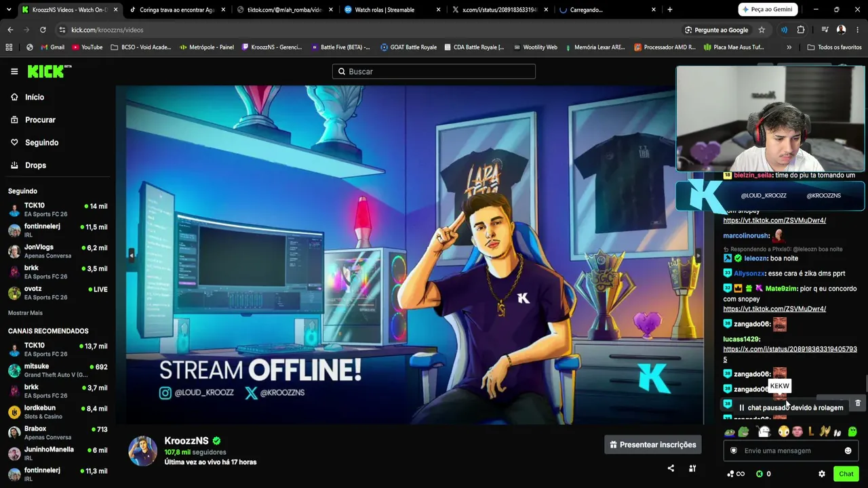Open the CDA Battle Royale bookmark folder

click(474, 47)
